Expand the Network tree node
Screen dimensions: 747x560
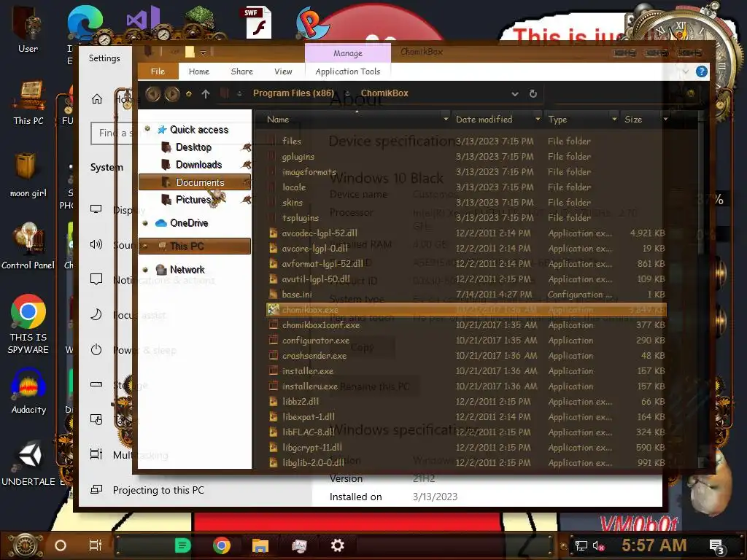pos(145,270)
